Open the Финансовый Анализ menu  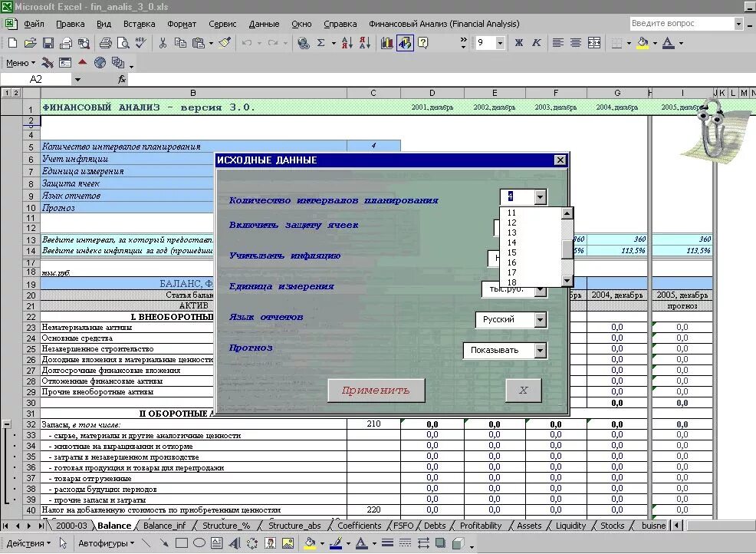[444, 24]
